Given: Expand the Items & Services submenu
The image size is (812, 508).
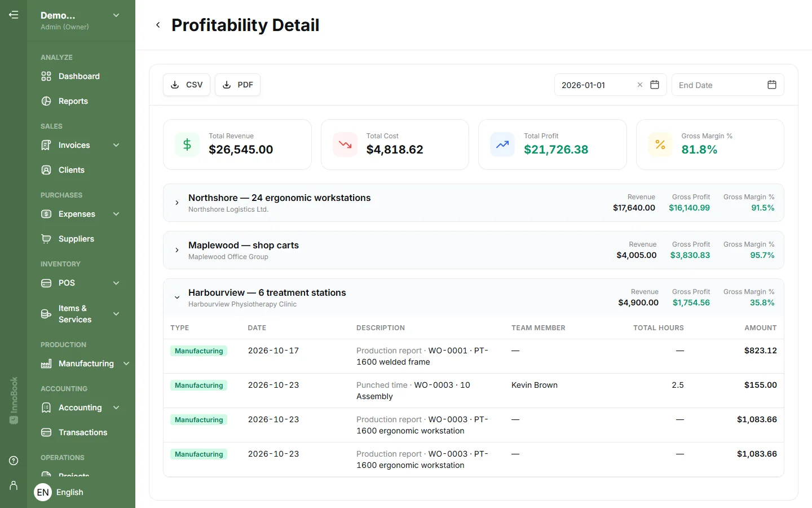Looking at the screenshot, I should pos(116,314).
